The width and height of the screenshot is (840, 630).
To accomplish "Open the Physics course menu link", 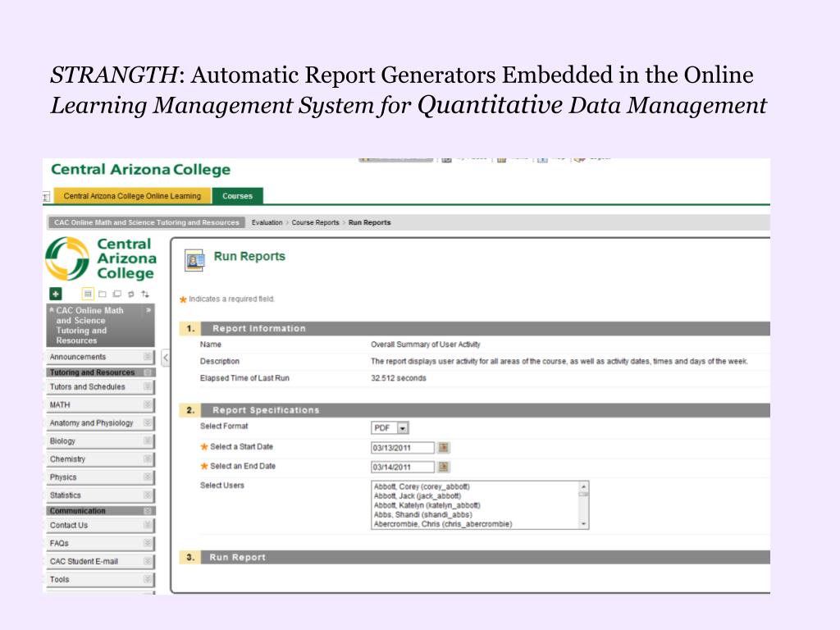I will coord(63,477).
